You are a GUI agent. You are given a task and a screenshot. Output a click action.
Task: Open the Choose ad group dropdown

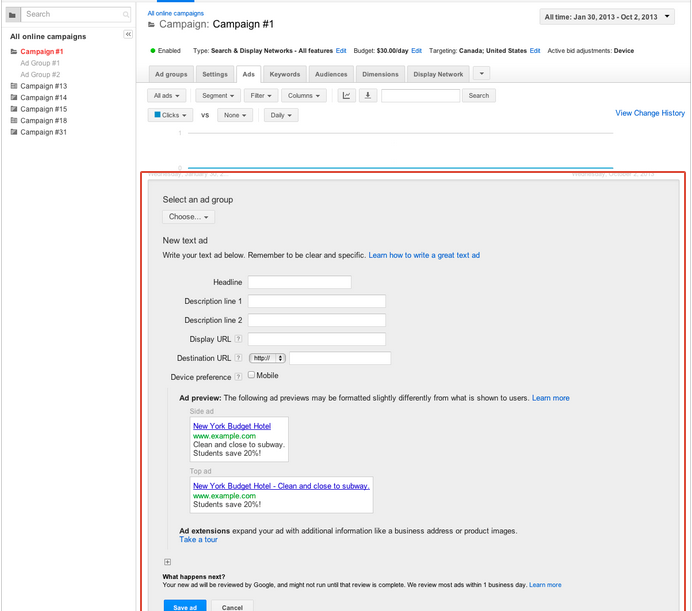point(188,217)
